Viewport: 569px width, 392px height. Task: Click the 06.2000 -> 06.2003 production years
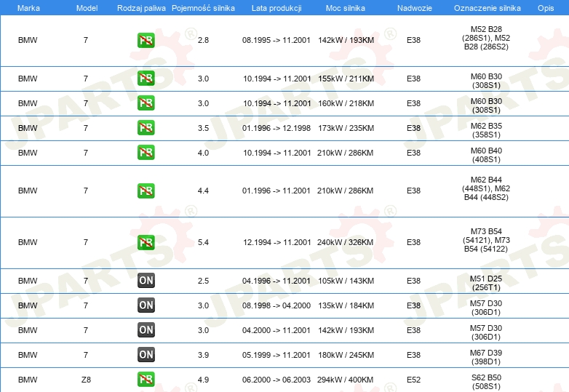tap(276, 380)
